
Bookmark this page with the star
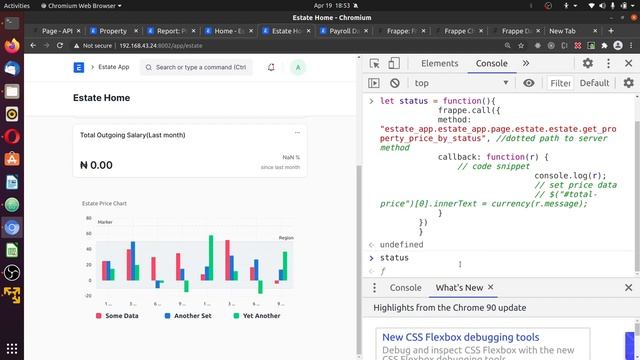(521, 46)
